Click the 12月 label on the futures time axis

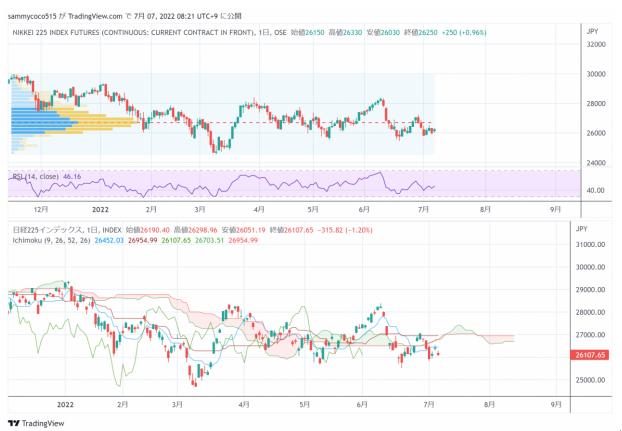click(41, 209)
